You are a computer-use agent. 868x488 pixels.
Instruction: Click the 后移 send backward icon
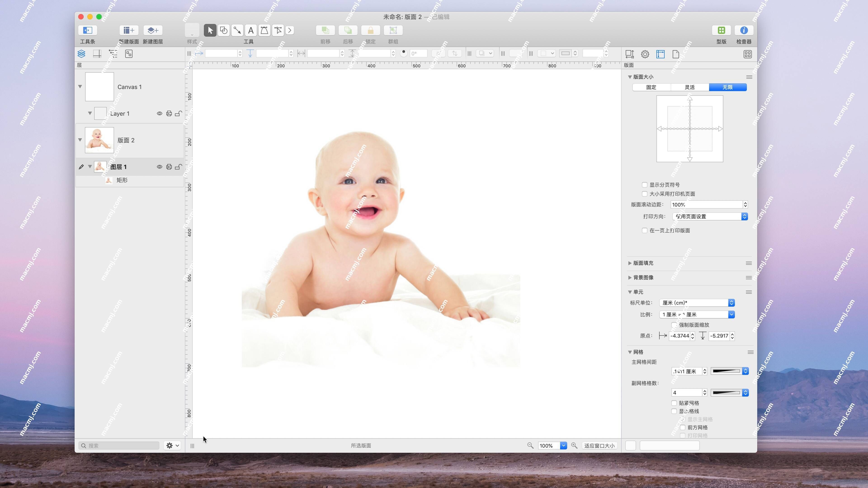(x=348, y=30)
